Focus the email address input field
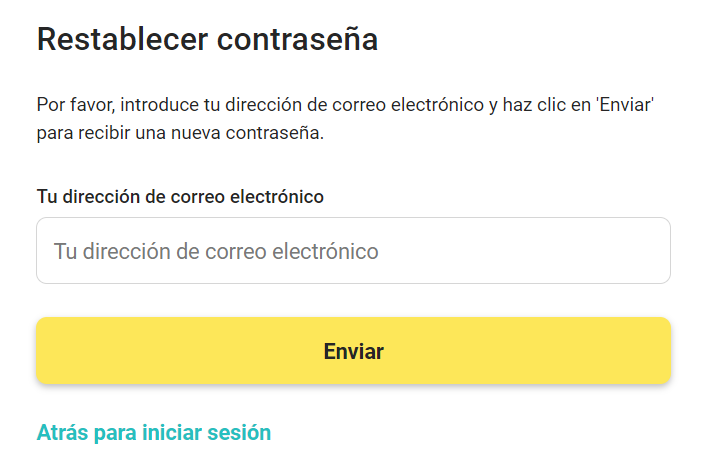Image resolution: width=709 pixels, height=466 pixels. tap(353, 251)
